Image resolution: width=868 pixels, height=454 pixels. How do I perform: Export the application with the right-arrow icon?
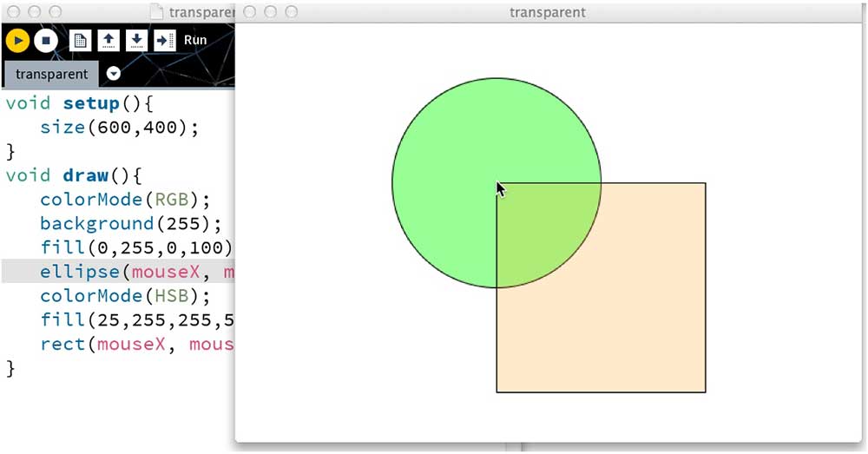pyautogui.click(x=164, y=41)
